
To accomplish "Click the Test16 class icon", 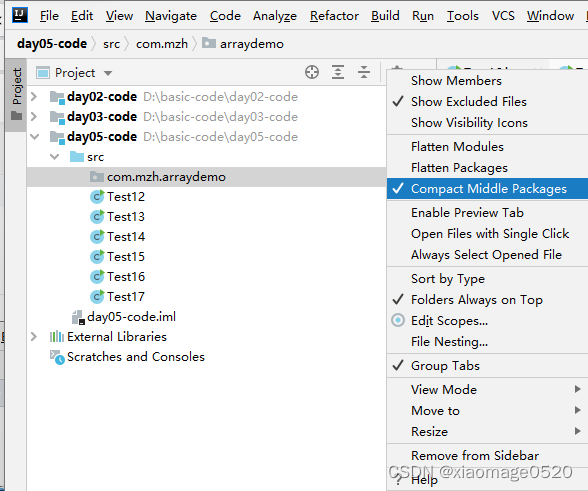I will point(97,276).
